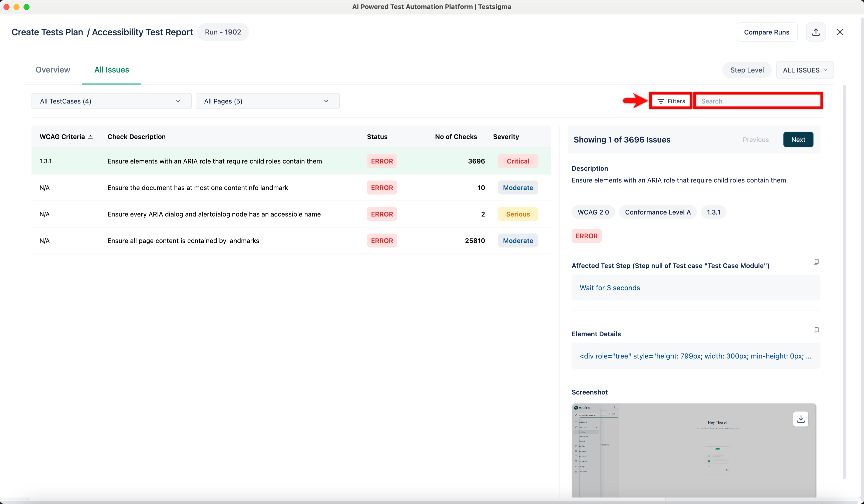
Task: Select the All Issues tab
Action: pos(111,69)
